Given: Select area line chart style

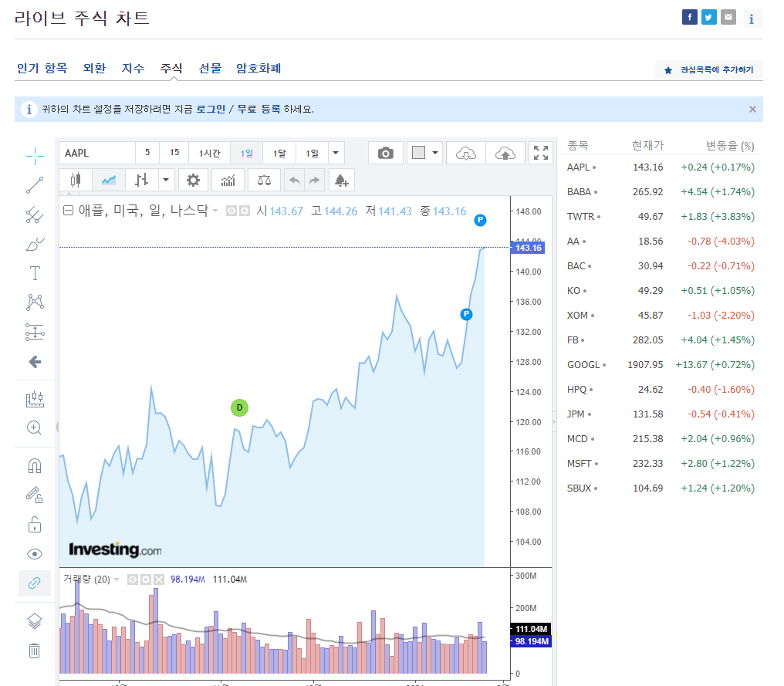Looking at the screenshot, I should [109, 180].
